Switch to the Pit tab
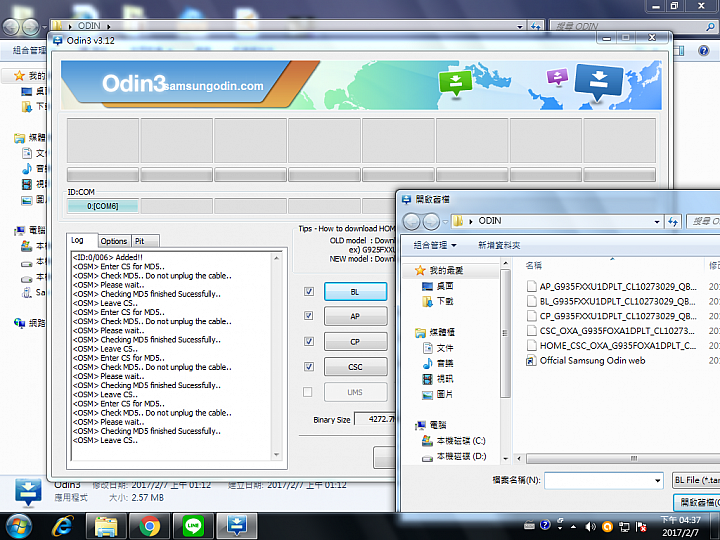 [145, 241]
